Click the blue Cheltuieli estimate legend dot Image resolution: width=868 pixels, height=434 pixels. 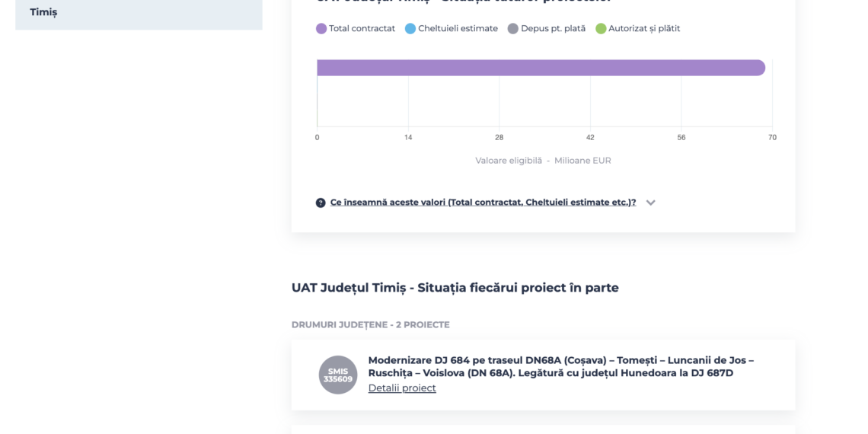pyautogui.click(x=410, y=29)
